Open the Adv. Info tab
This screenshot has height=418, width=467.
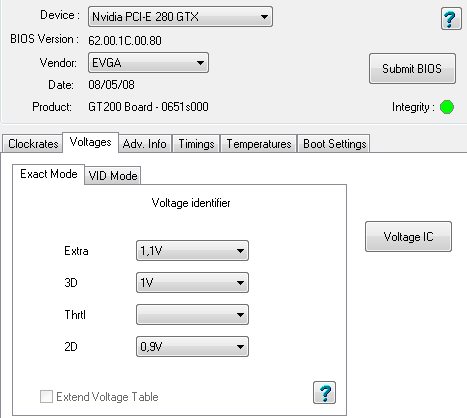pyautogui.click(x=145, y=144)
